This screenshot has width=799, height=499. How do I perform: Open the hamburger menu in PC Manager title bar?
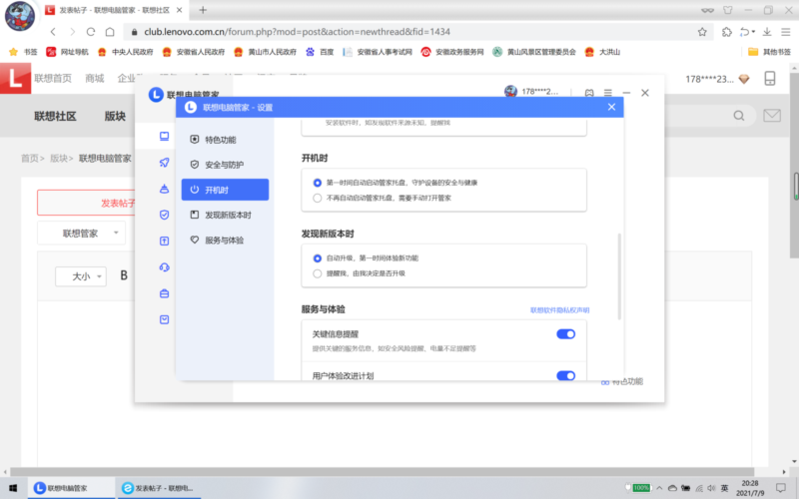coord(607,93)
